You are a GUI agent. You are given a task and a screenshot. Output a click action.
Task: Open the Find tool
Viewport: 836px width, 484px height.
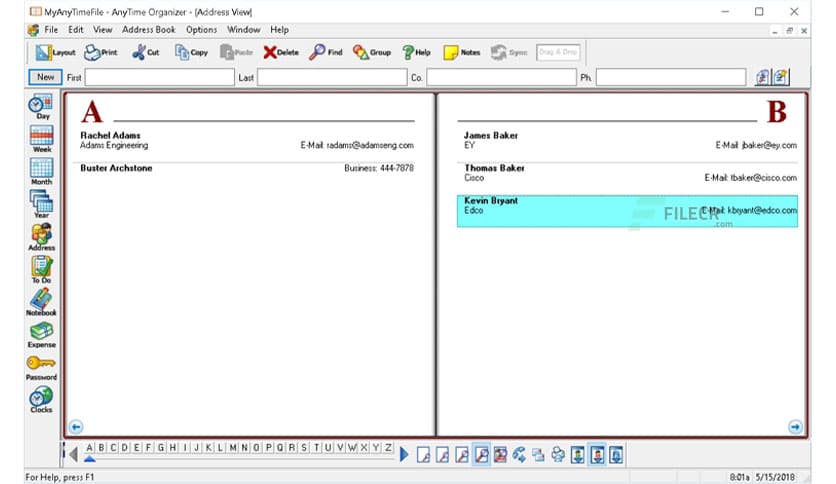[x=326, y=52]
